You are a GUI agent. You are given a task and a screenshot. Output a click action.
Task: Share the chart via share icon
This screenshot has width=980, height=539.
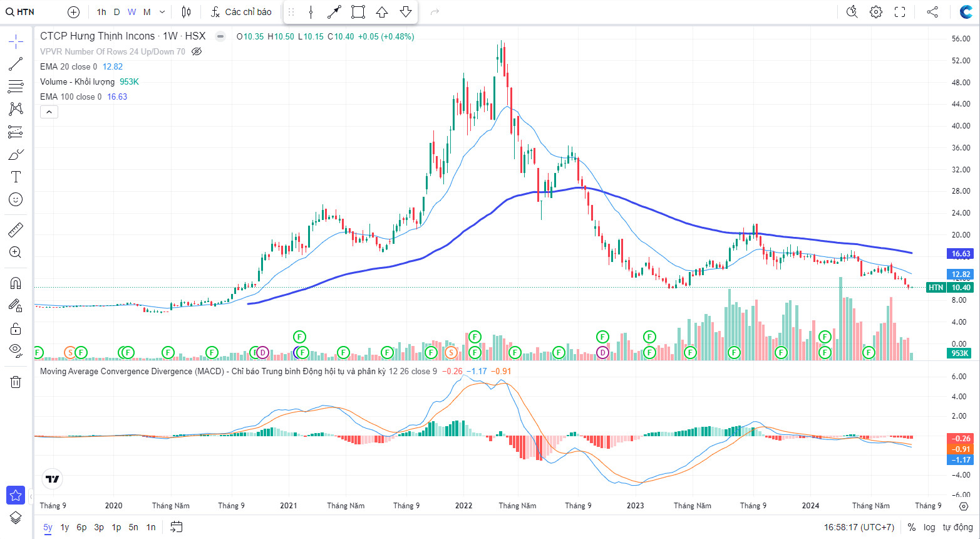932,12
